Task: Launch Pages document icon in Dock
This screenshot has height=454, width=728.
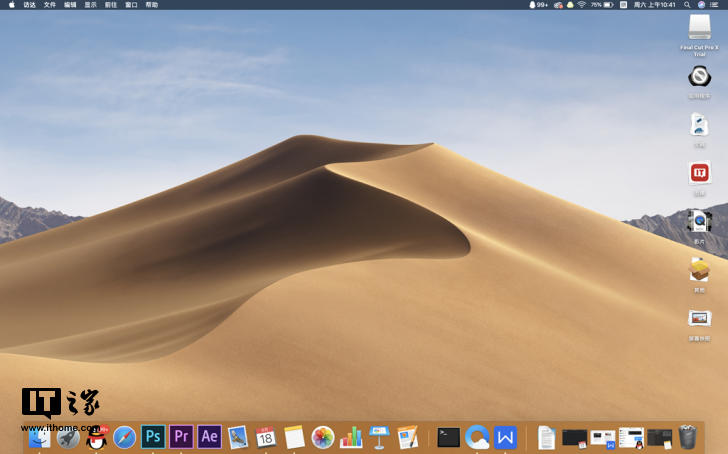Action: 408,437
